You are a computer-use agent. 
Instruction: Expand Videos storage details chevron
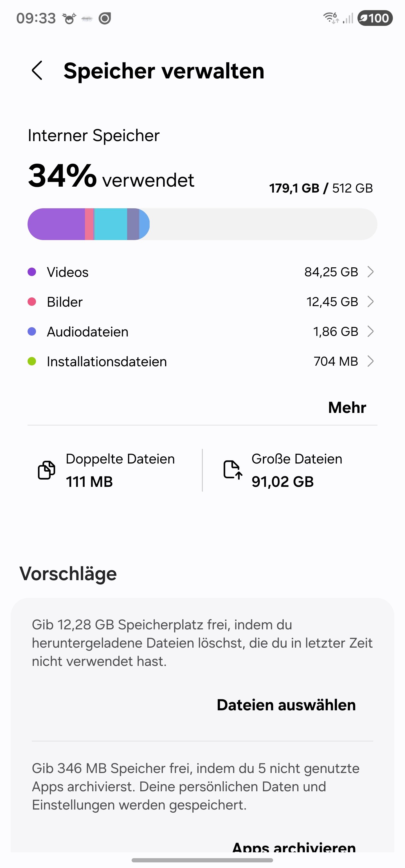(370, 272)
